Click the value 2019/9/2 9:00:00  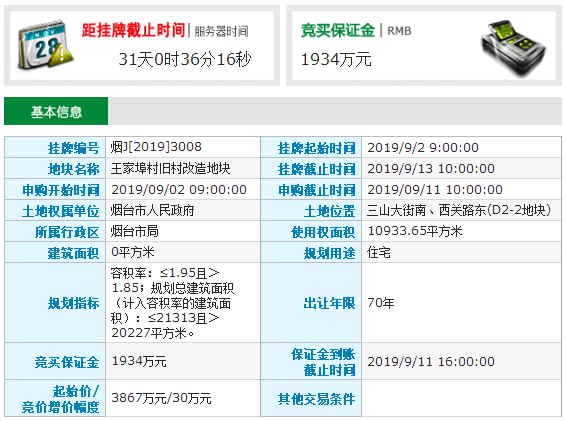coord(423,148)
